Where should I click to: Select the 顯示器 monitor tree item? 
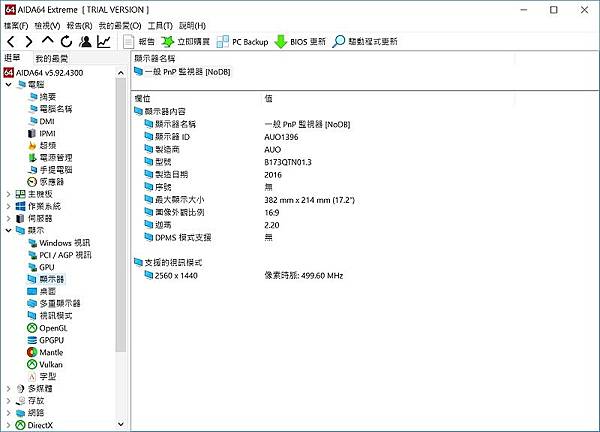click(46, 279)
